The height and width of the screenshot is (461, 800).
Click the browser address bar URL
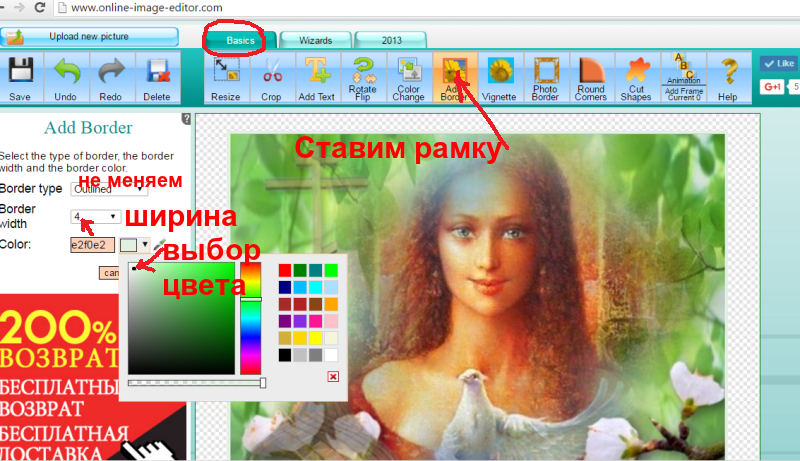(147, 8)
